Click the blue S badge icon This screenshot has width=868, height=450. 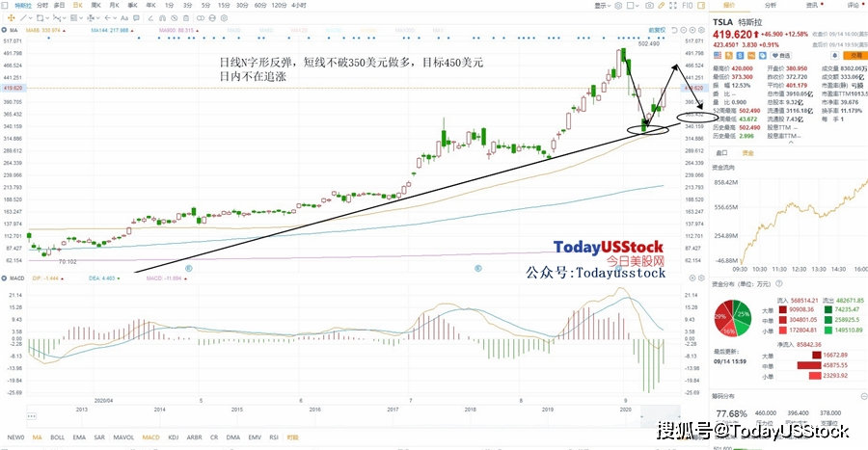(x=740, y=55)
